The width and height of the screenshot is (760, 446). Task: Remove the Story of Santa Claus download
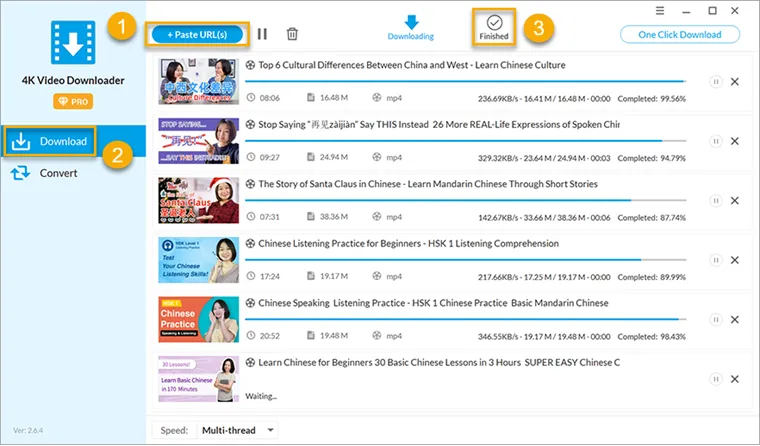[735, 201]
